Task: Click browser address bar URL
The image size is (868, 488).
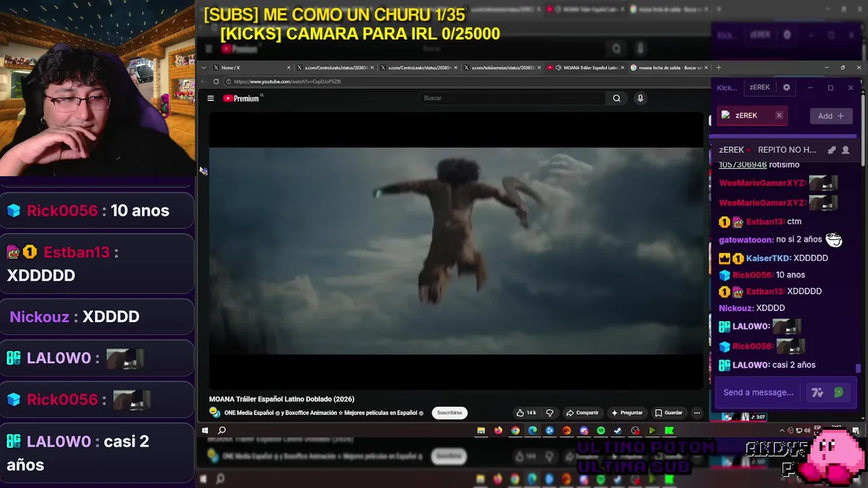Action: click(288, 81)
